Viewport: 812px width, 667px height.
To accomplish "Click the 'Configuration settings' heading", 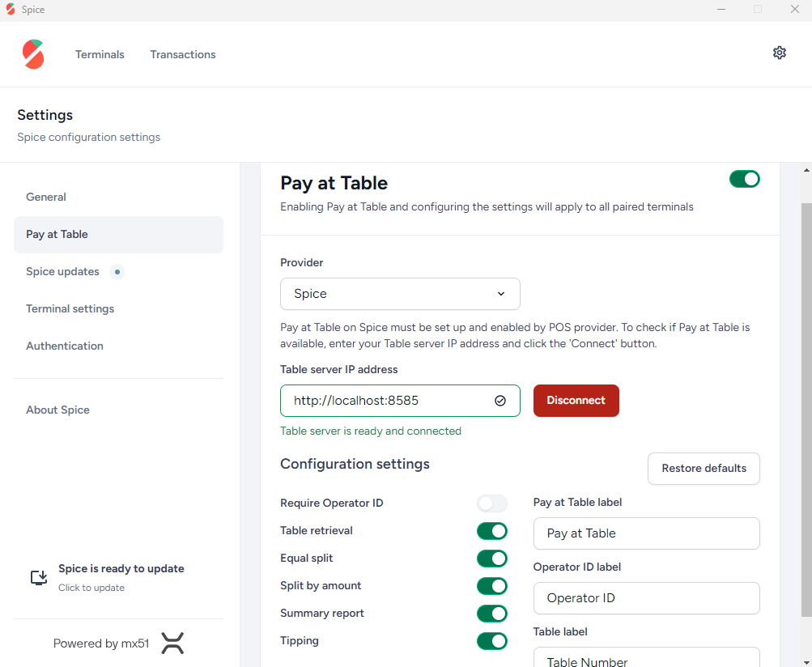I will pos(355,464).
